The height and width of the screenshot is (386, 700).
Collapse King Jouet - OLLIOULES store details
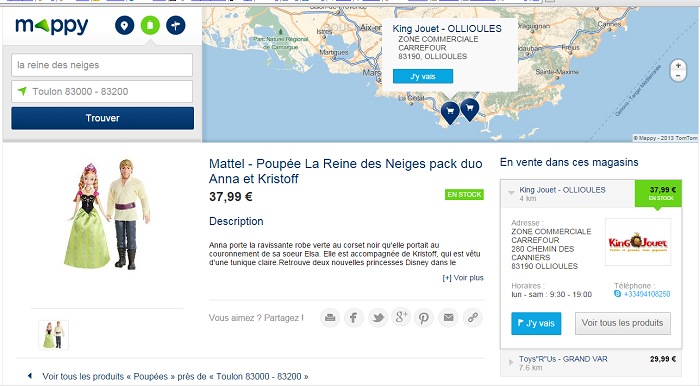[511, 193]
